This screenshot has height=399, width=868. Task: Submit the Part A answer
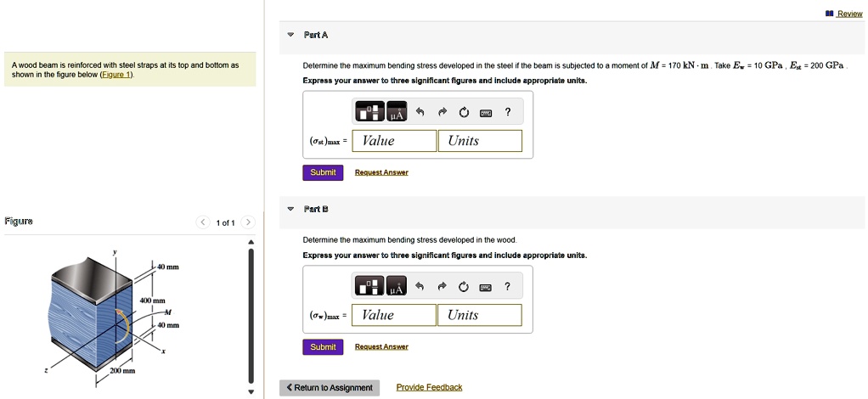pyautogui.click(x=323, y=172)
